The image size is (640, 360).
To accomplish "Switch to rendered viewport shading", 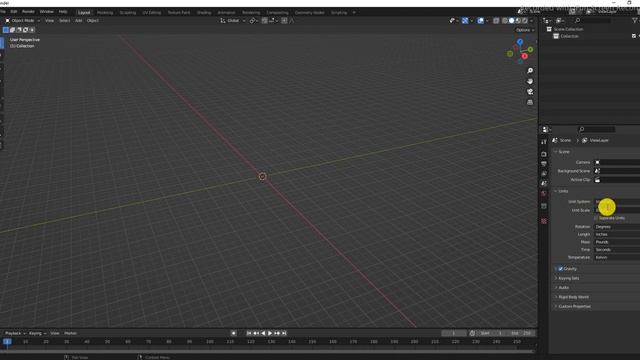I will click(525, 20).
